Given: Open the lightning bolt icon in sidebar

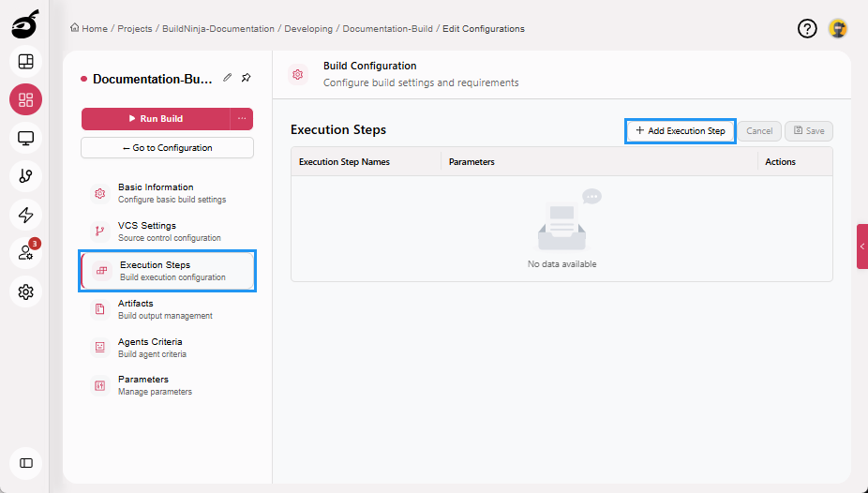Looking at the screenshot, I should tap(25, 215).
